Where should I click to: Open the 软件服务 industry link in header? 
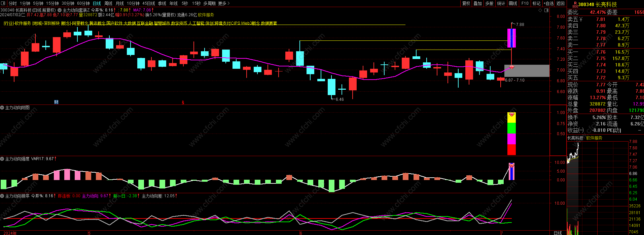point(206,15)
